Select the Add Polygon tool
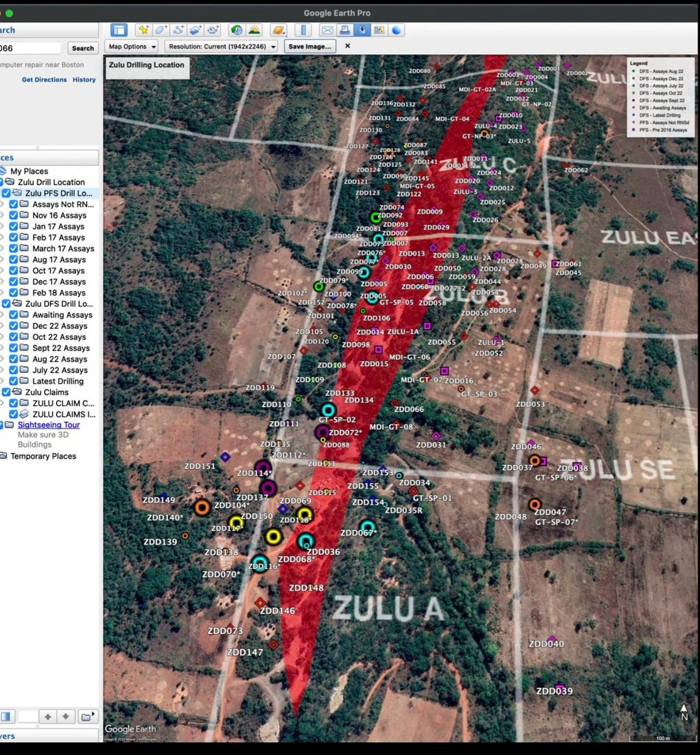700x755 pixels. click(161, 30)
